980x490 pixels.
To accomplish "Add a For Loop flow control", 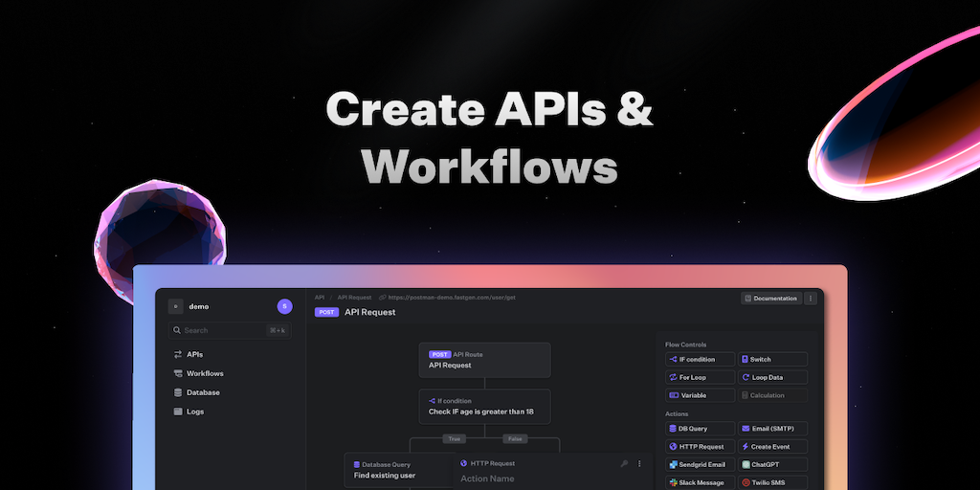I will [700, 377].
